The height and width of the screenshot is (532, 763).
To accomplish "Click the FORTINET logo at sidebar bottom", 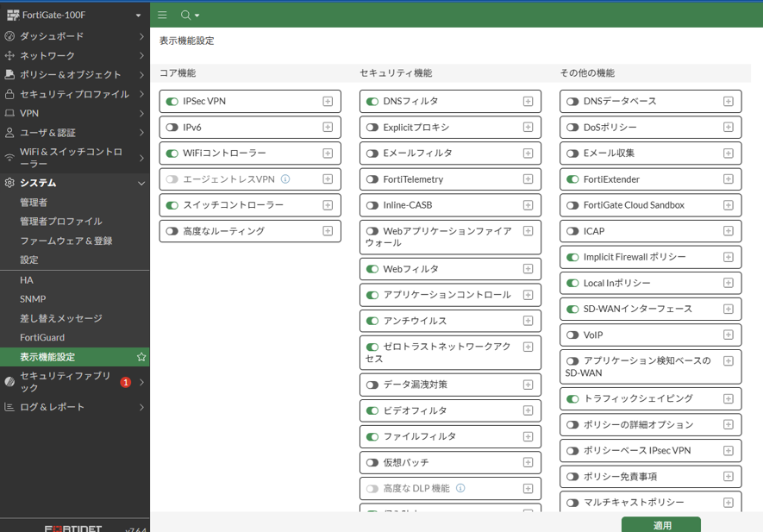I will click(73, 528).
